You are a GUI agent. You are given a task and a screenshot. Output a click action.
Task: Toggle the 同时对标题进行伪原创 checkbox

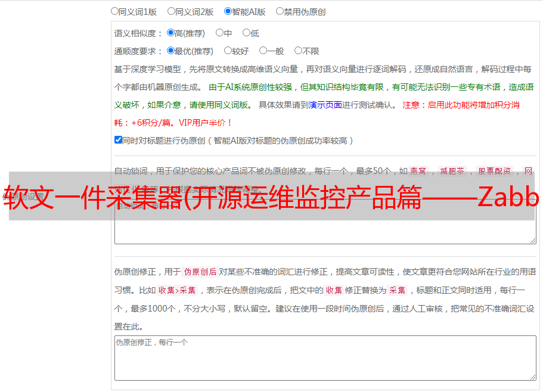coord(118,140)
